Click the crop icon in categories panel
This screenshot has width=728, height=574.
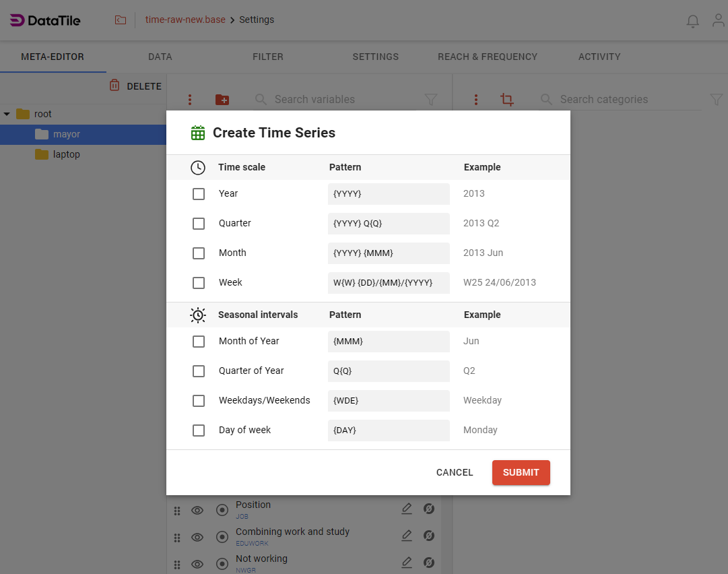click(507, 100)
